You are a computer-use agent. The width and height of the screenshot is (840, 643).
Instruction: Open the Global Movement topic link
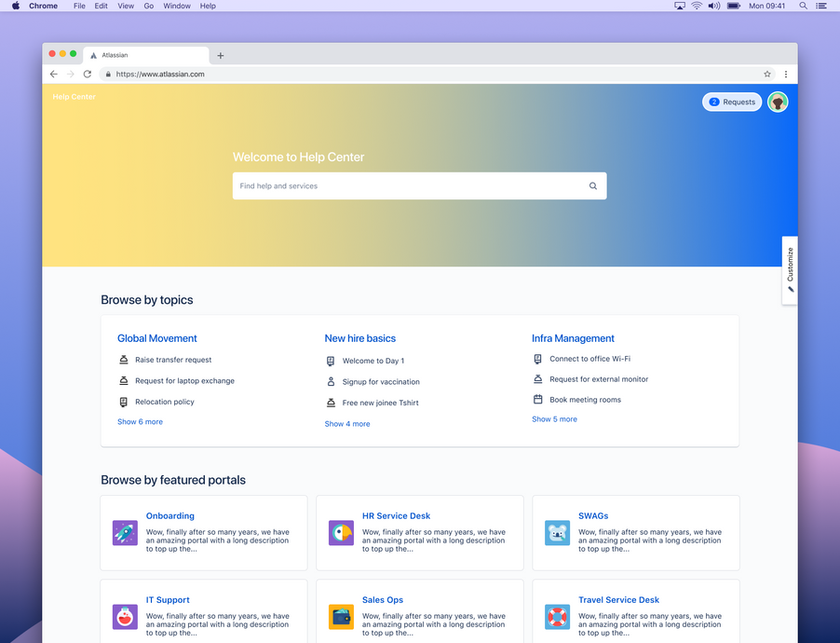coord(157,338)
